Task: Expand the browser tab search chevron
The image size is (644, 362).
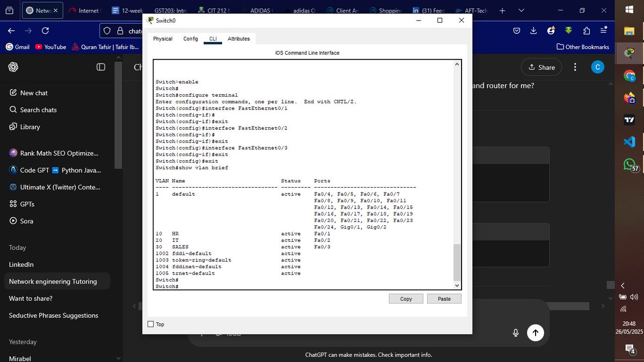Action: (x=521, y=10)
